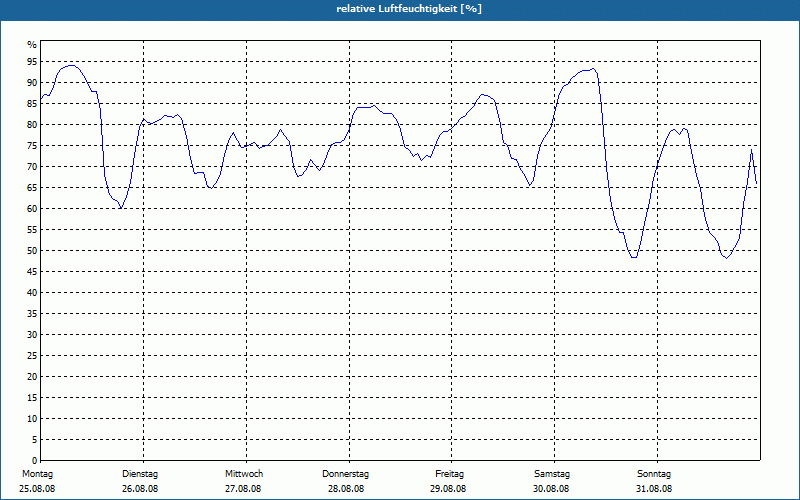Click the y-axis value 65
Viewport: 800px width, 500px height.
(x=32, y=187)
